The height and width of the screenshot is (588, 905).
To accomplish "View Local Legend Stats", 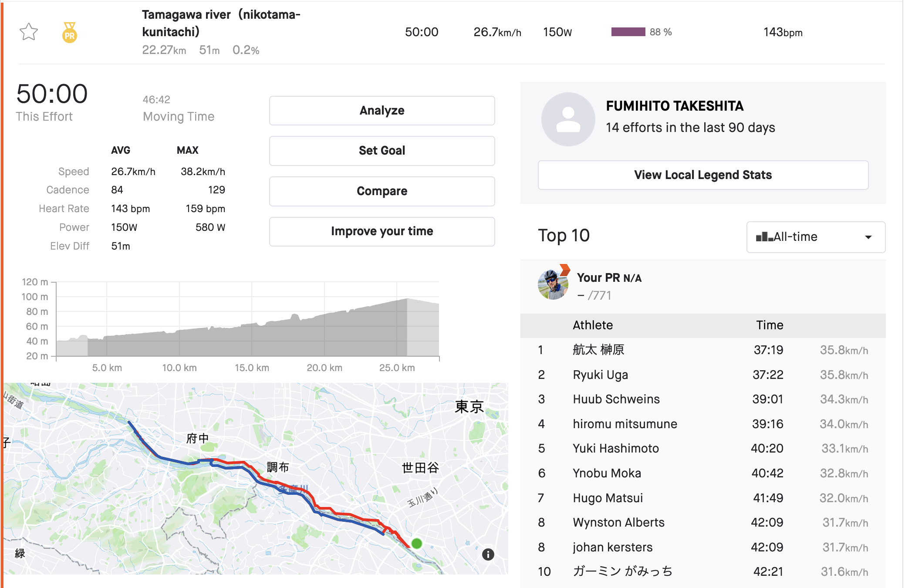I will (x=702, y=175).
